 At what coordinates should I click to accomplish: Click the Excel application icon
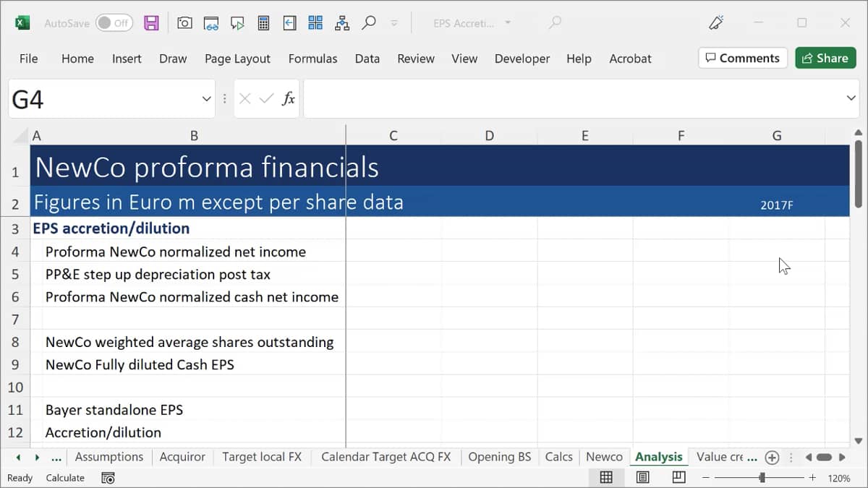22,23
